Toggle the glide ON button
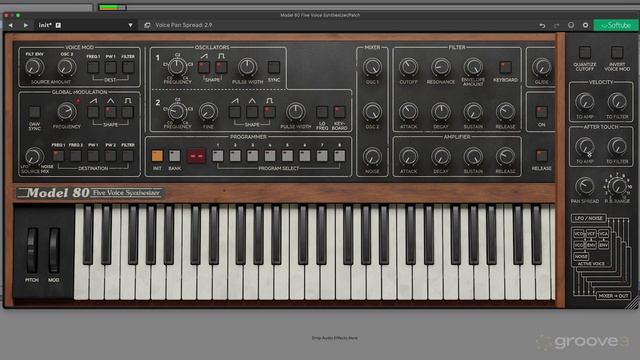 tap(542, 112)
